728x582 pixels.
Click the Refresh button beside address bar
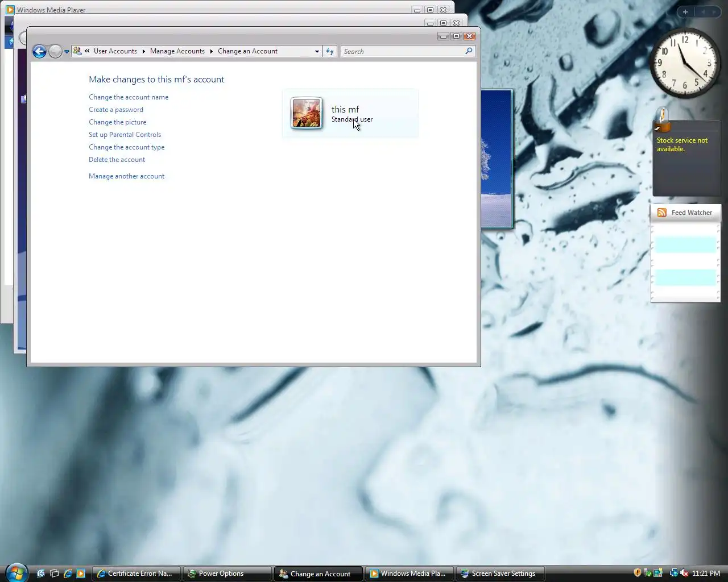tap(330, 51)
